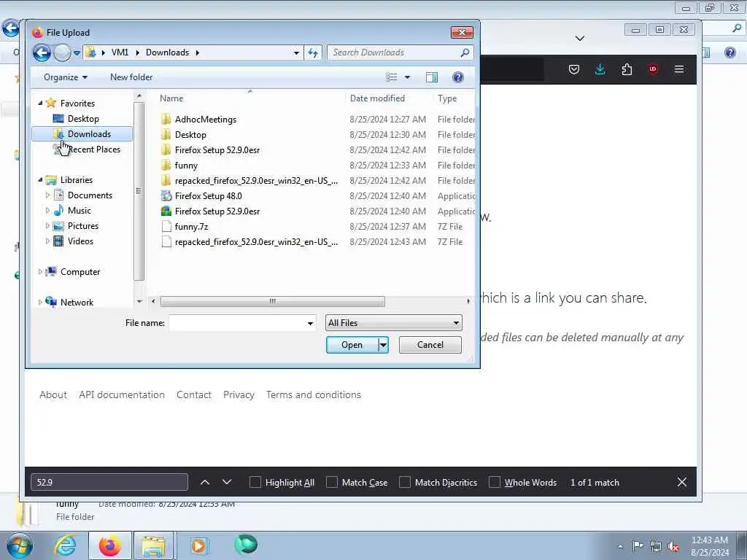Click the Firefox Setup 48.0 application icon
Screen dimensions: 747x560
pyautogui.click(x=166, y=195)
